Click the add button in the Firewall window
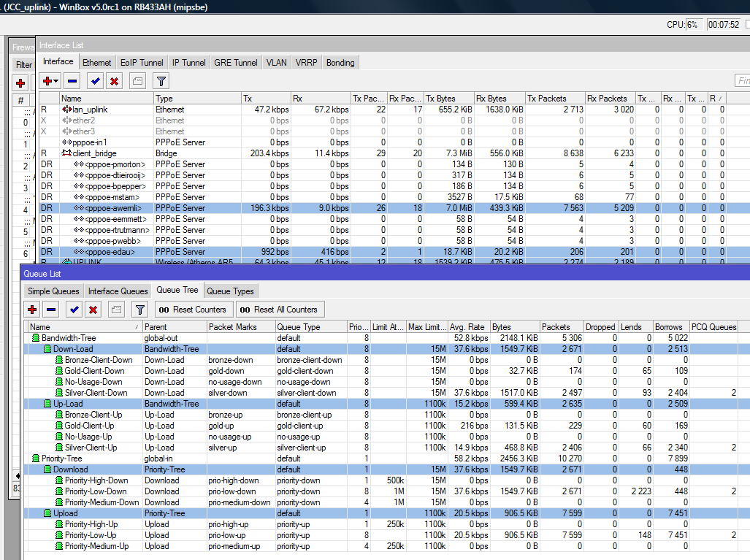The height and width of the screenshot is (560, 750). pyautogui.click(x=20, y=83)
